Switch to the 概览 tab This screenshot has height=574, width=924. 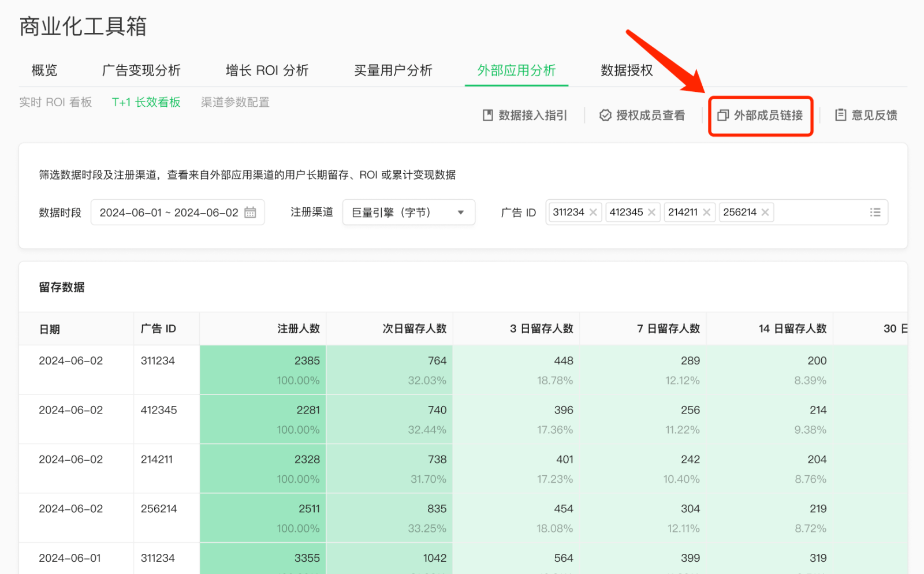tap(44, 70)
